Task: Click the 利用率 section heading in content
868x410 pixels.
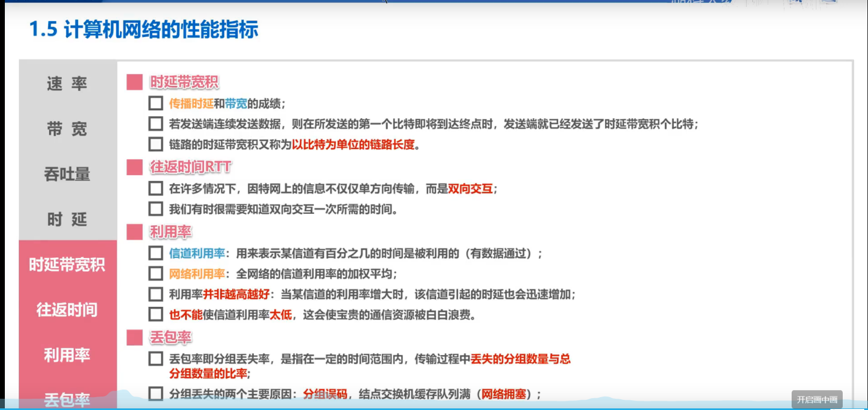Action: click(x=170, y=232)
